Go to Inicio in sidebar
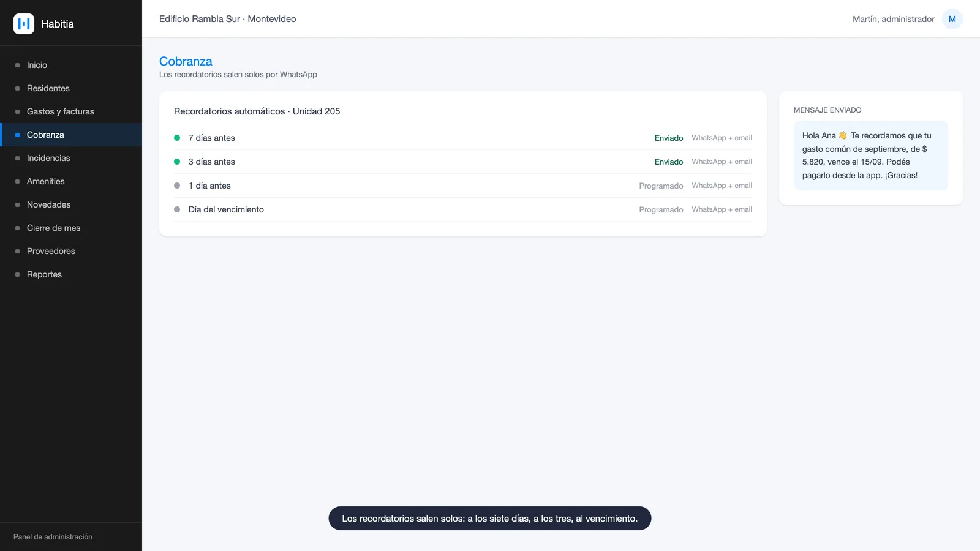 click(x=71, y=65)
